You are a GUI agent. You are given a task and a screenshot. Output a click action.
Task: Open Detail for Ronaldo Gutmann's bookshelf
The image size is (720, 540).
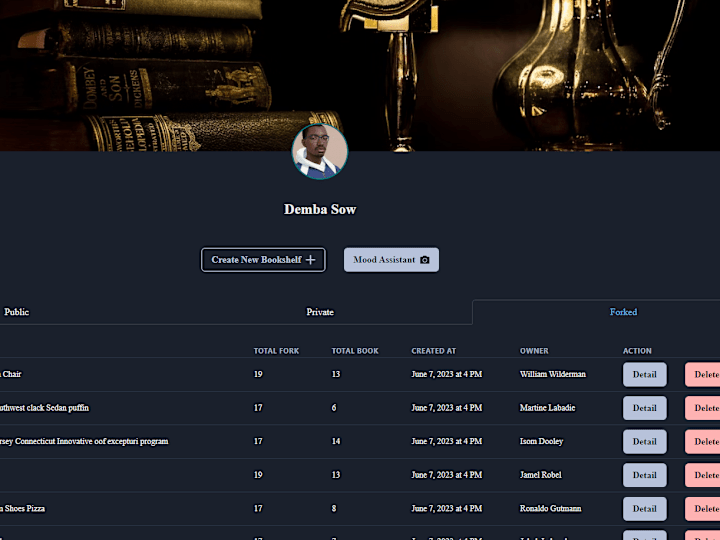[x=645, y=508]
